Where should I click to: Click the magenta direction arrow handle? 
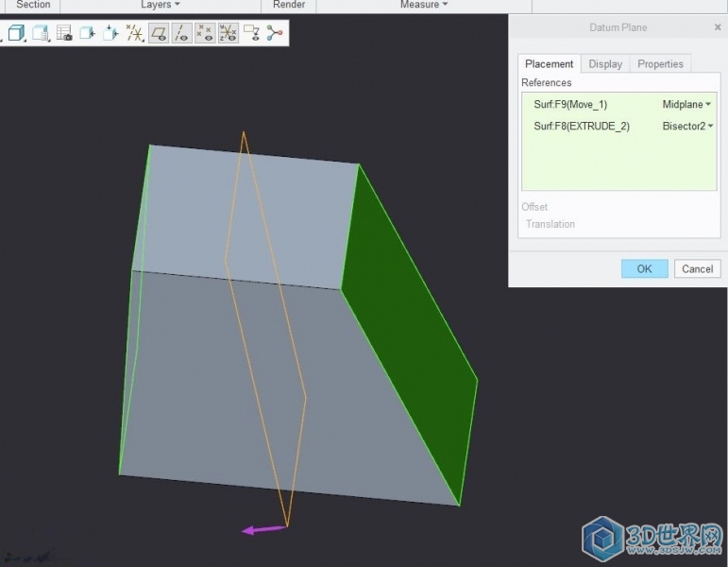(x=263, y=529)
